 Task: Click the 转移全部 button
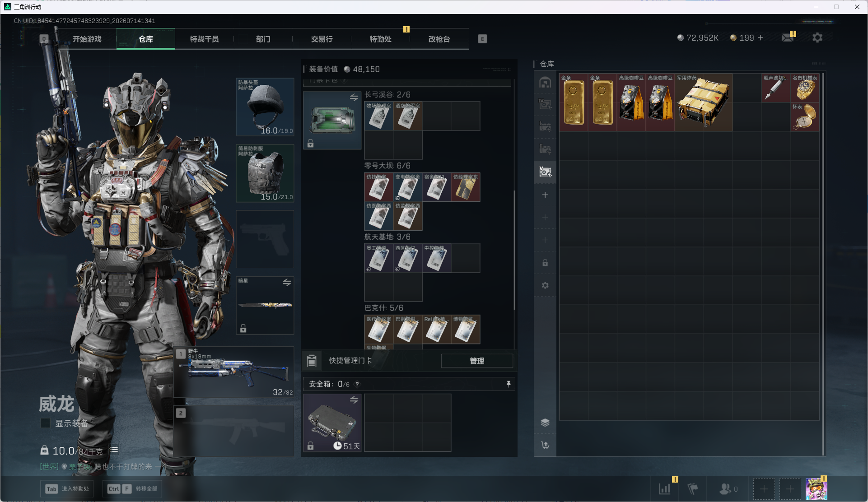coord(133,488)
